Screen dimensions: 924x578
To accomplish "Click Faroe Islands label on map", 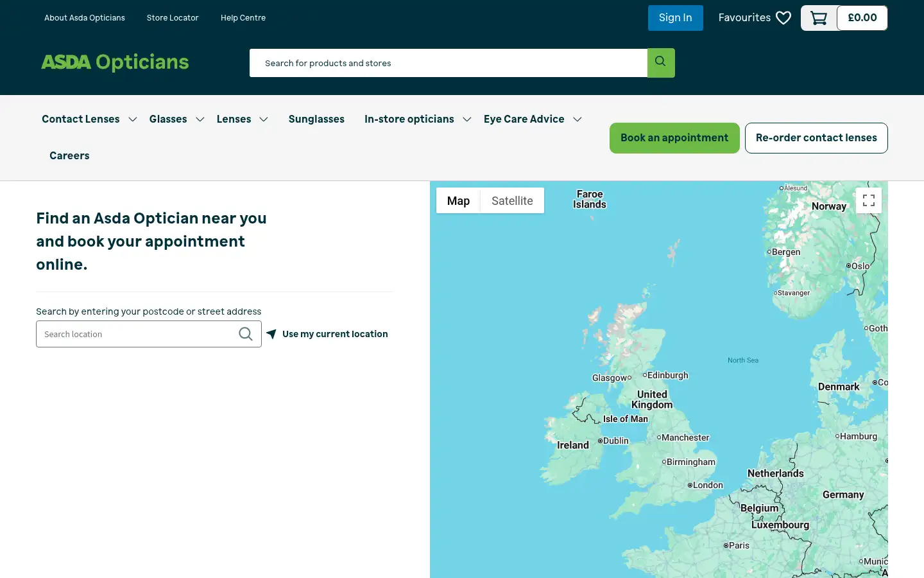I will pos(590,199).
